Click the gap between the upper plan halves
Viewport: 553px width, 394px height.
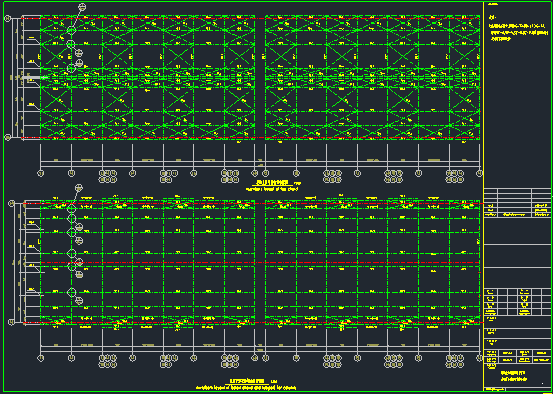[260, 78]
